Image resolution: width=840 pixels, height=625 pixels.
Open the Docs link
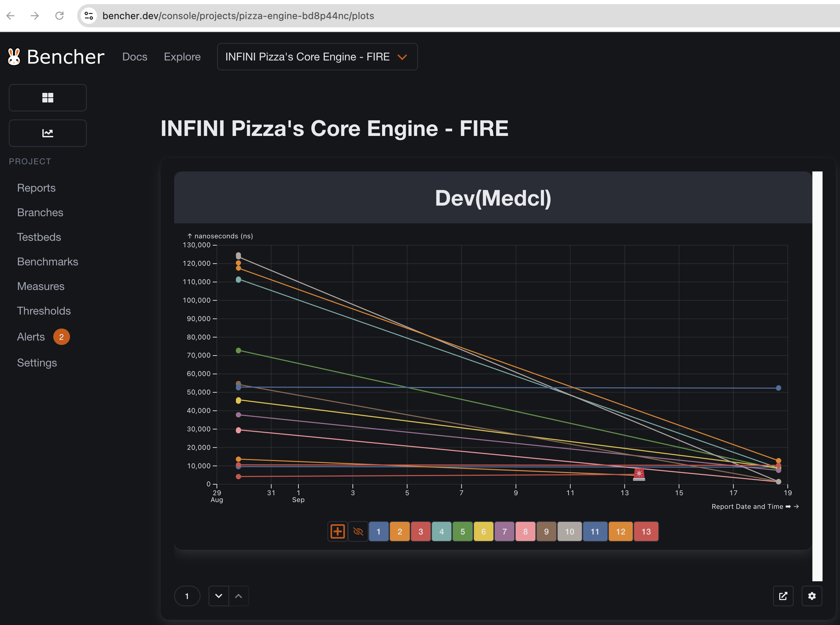[x=135, y=57]
